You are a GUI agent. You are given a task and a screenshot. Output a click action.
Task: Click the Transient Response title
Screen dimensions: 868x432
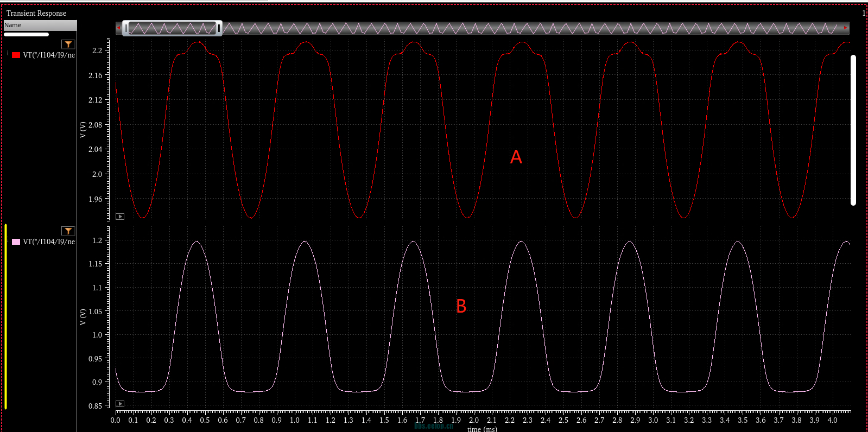click(x=36, y=13)
